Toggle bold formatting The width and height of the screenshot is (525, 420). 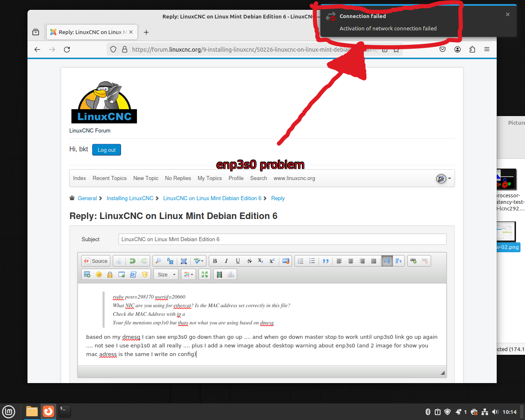(x=215, y=261)
